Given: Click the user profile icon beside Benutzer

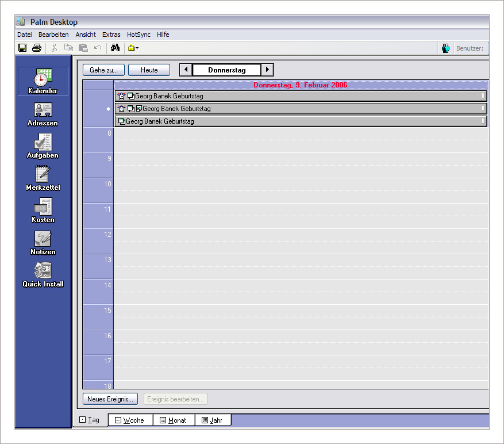Looking at the screenshot, I should (x=445, y=48).
